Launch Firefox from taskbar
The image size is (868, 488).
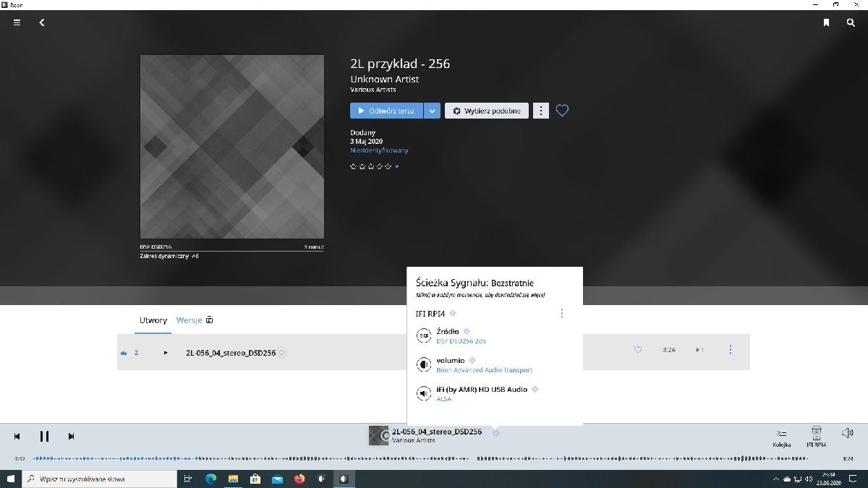299,479
